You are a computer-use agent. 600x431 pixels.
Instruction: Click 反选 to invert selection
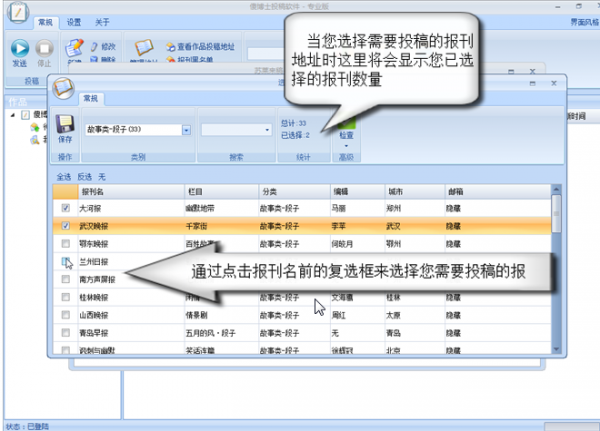click(84, 176)
